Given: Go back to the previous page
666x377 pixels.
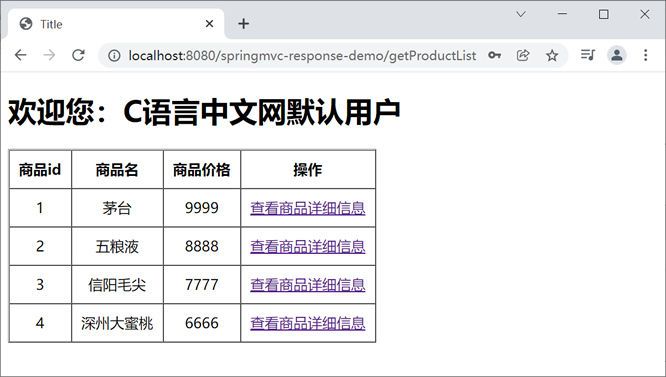Looking at the screenshot, I should pyautogui.click(x=20, y=55).
